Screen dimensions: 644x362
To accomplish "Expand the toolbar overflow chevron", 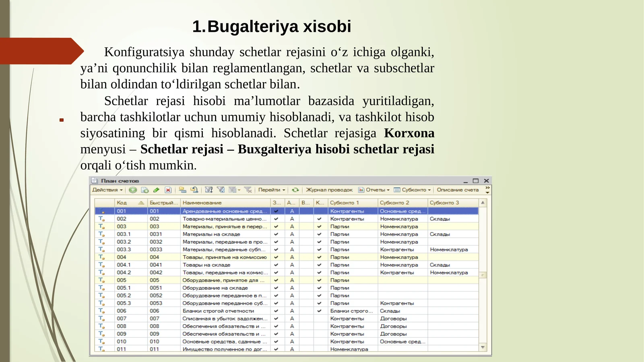I will pos(487,190).
